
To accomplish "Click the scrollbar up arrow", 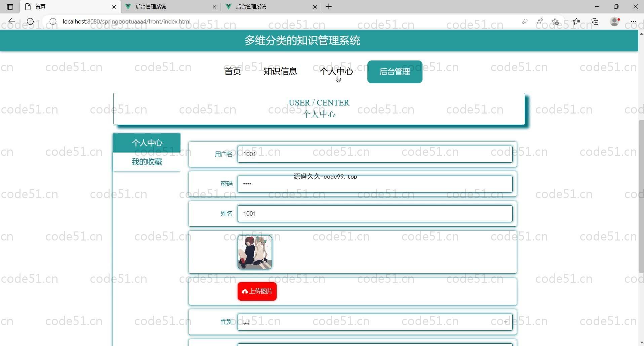I will (x=641, y=34).
